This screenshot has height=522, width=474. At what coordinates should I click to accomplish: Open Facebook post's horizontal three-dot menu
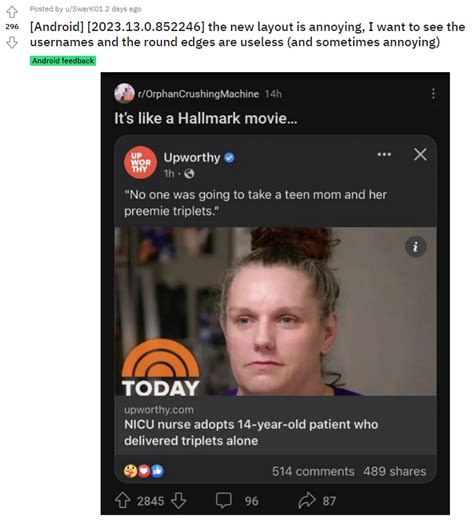384,154
